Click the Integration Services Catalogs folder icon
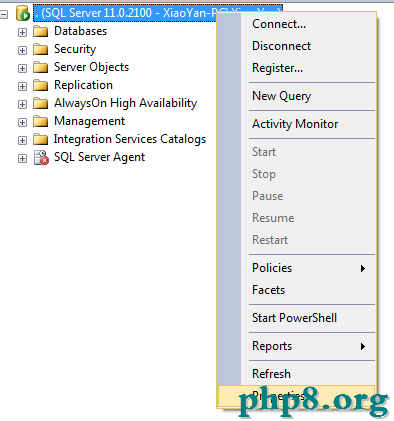The image size is (394, 421). [x=41, y=139]
